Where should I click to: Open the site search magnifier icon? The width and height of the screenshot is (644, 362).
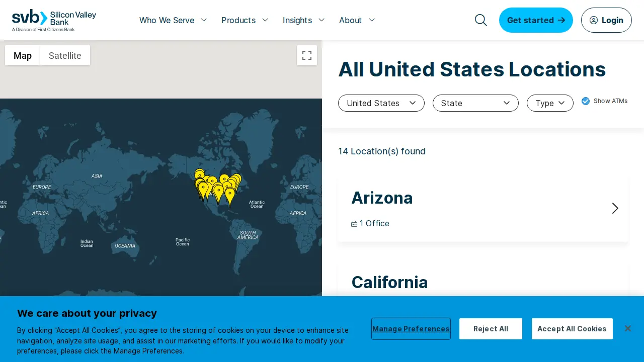(481, 20)
